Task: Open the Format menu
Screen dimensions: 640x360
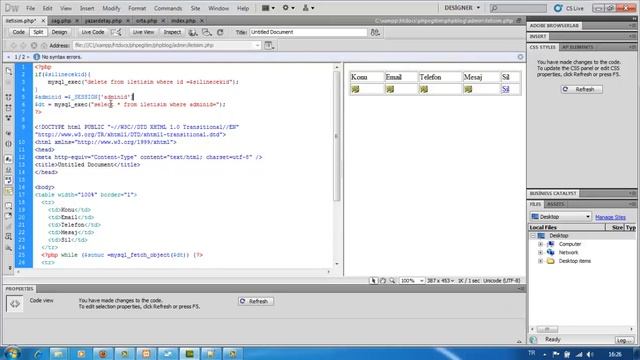Action: point(137,8)
